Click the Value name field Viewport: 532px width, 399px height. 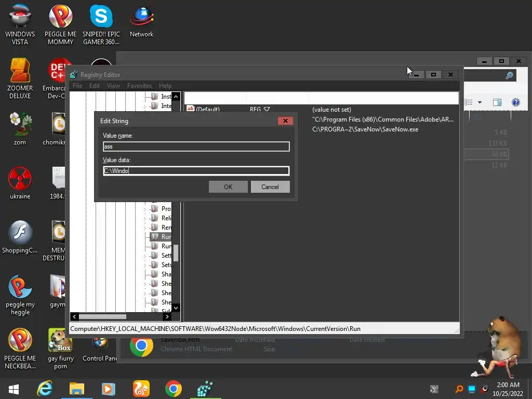pyautogui.click(x=196, y=147)
